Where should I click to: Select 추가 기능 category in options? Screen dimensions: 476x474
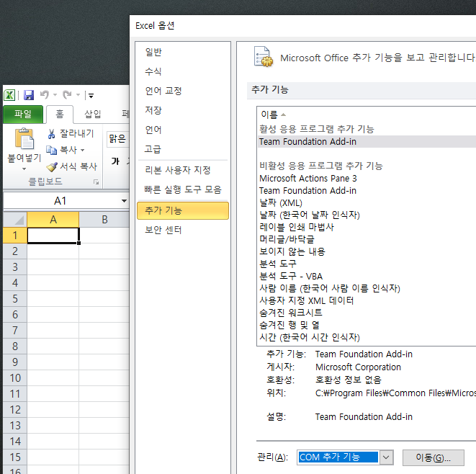pos(183,210)
